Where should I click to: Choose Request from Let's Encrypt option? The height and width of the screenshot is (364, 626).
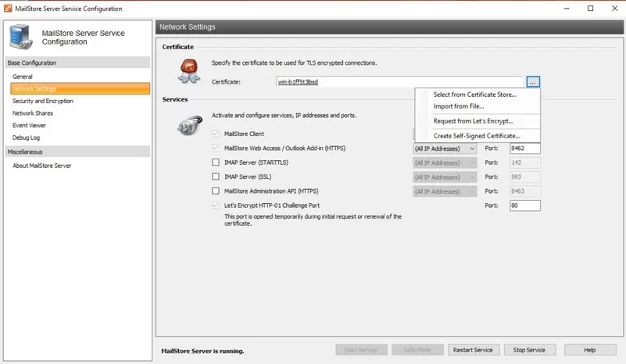473,121
